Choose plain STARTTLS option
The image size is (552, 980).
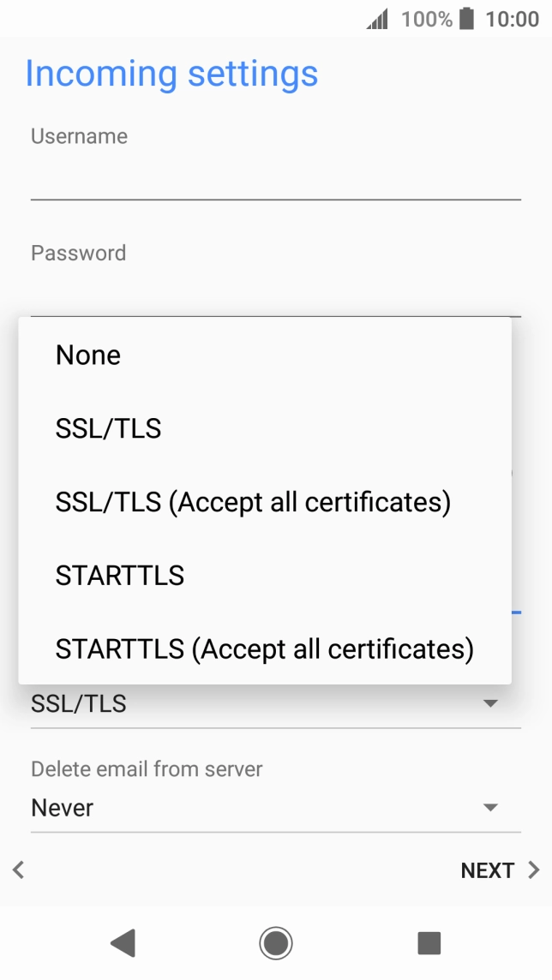coord(120,576)
